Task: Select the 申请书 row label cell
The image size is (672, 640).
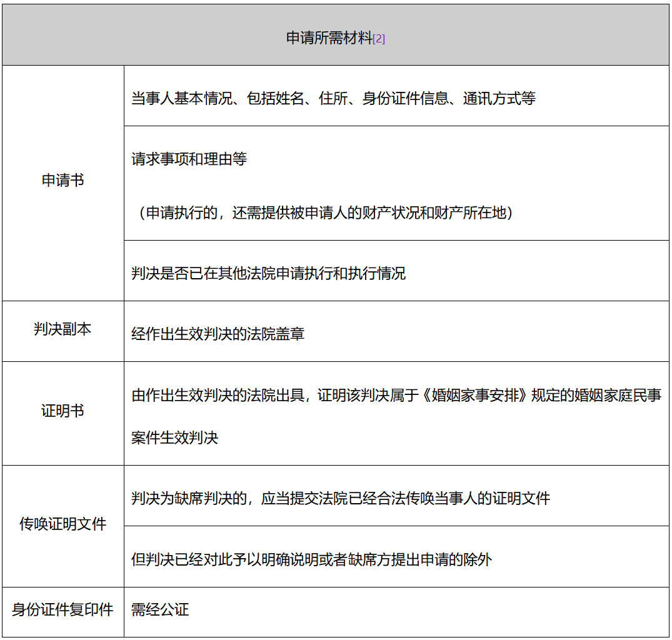Action: tap(63, 183)
